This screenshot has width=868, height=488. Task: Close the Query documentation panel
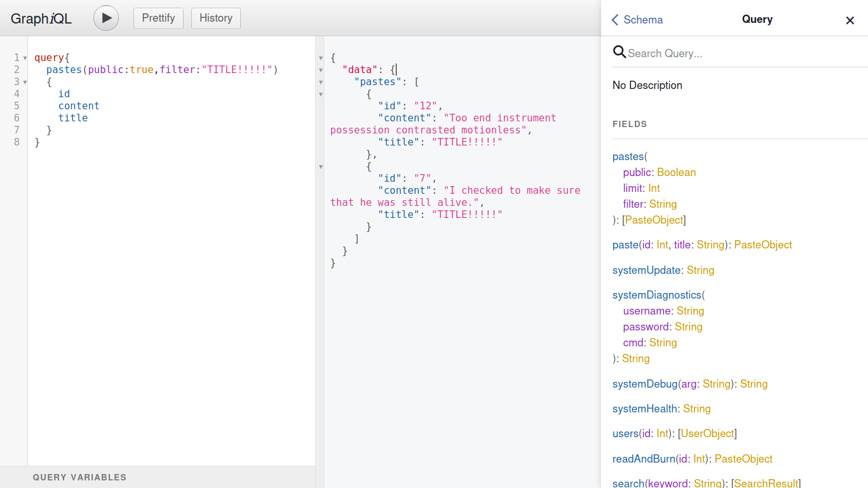click(850, 20)
